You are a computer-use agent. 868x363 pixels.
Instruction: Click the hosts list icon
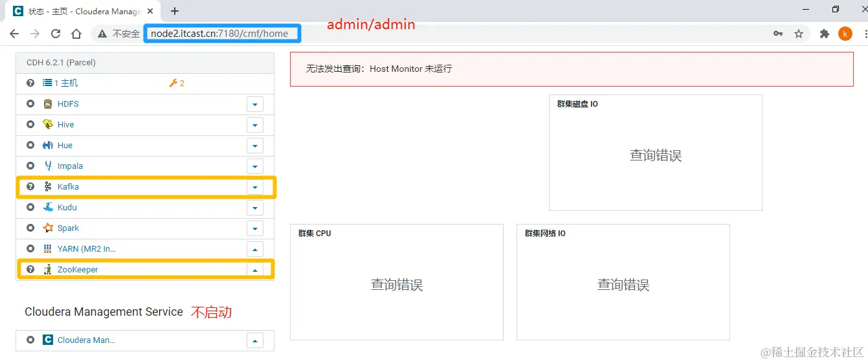[x=47, y=83]
